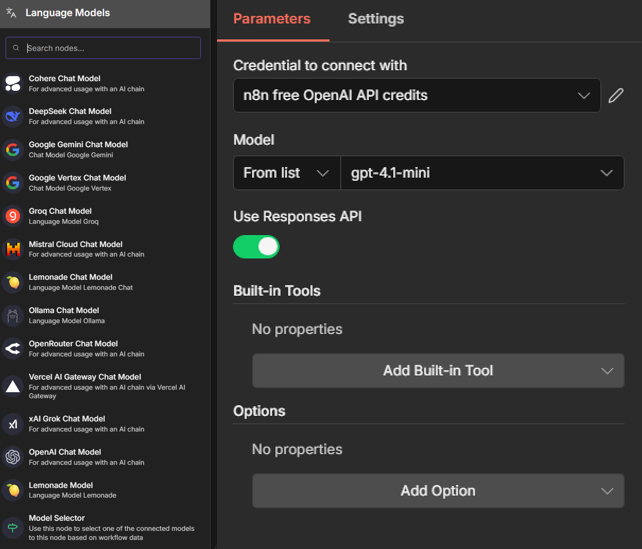Click the Google Vertex Chat Model icon
Screen dimensions: 642x549
coord(13,183)
